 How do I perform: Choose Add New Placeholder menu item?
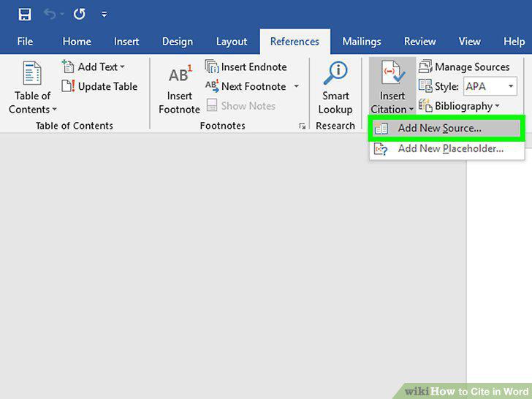446,148
